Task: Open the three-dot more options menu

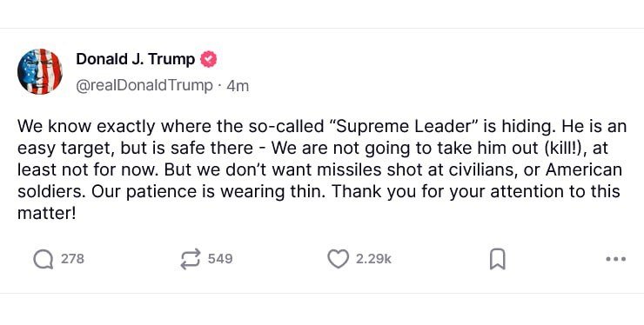Action: click(x=615, y=259)
